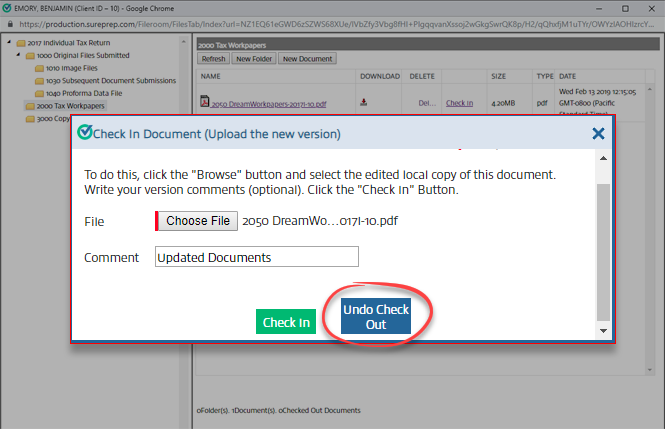Close the Check In Document dialog
The width and height of the screenshot is (665, 429).
[x=598, y=133]
